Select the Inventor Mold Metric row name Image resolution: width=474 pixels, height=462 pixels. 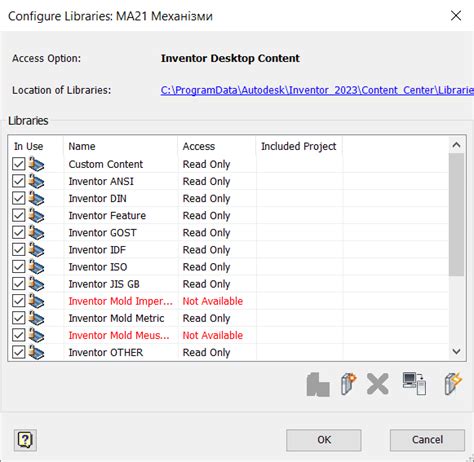(x=116, y=318)
